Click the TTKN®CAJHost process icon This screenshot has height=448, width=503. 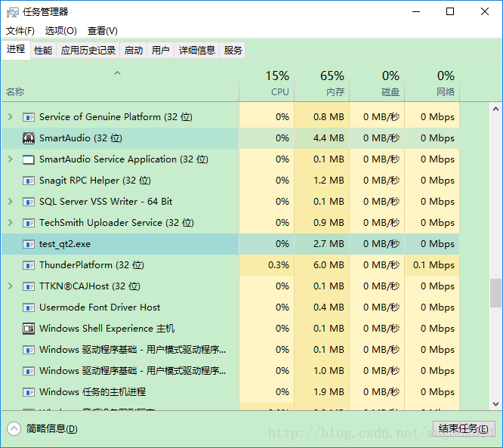[x=29, y=286]
